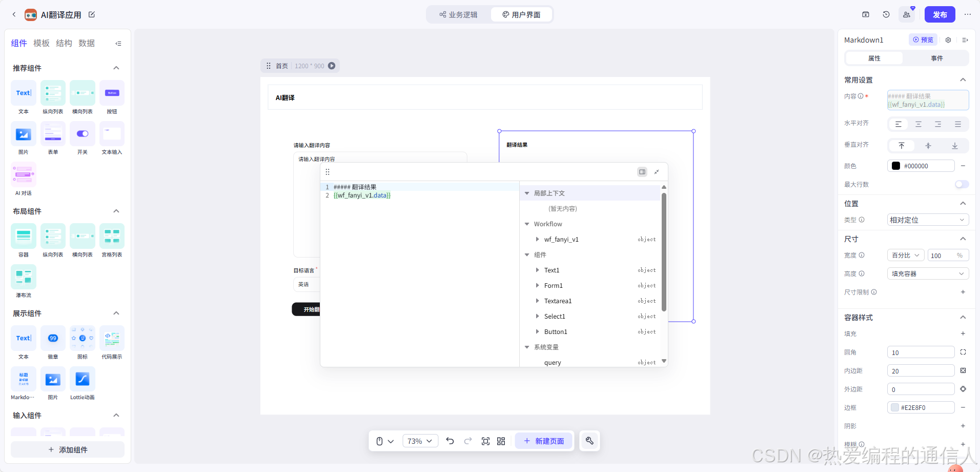Viewport: 980px width, 472px height.
Task: Add the 文本 component from recommended components
Action: [x=24, y=93]
